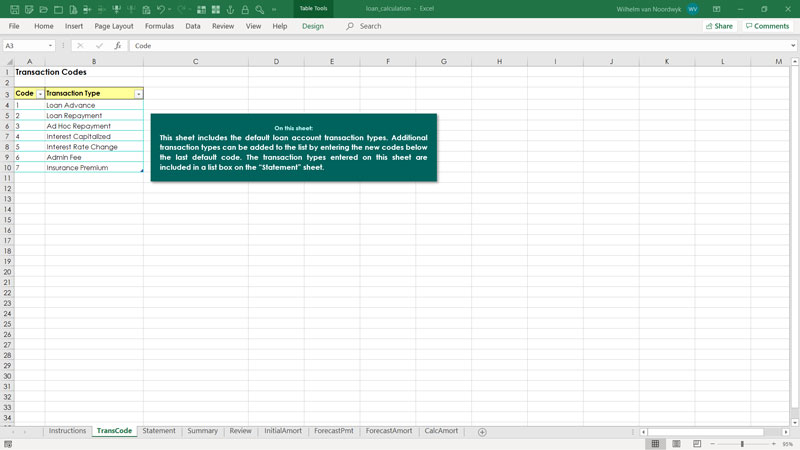Viewport: 800px width, 450px height.
Task: Open the File menu
Action: (14, 26)
